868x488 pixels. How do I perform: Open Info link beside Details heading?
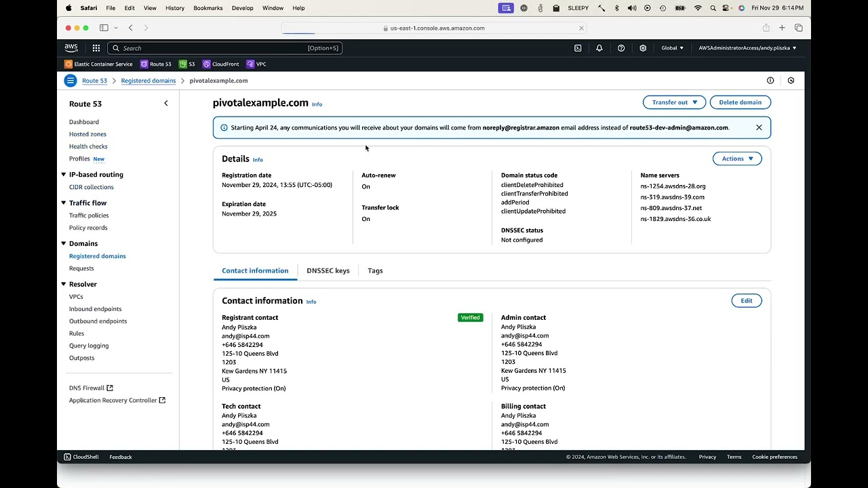(x=258, y=160)
